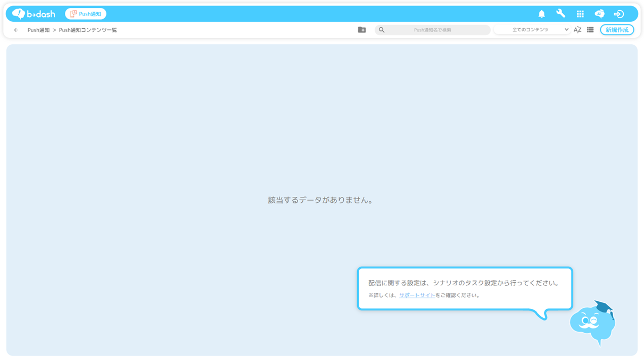Expand the 全てのコンテンツ dropdown
This screenshot has width=644, height=362.
[530, 30]
